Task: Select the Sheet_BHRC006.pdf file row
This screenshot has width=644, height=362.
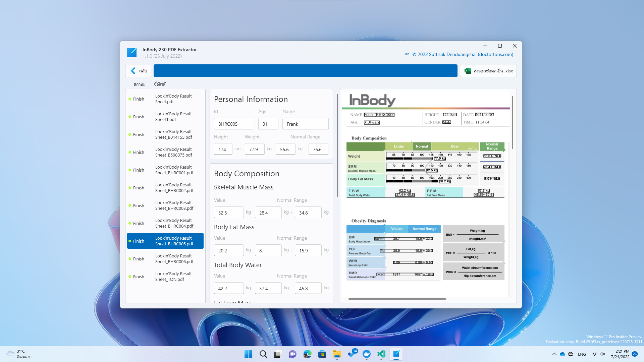Action: click(165, 259)
